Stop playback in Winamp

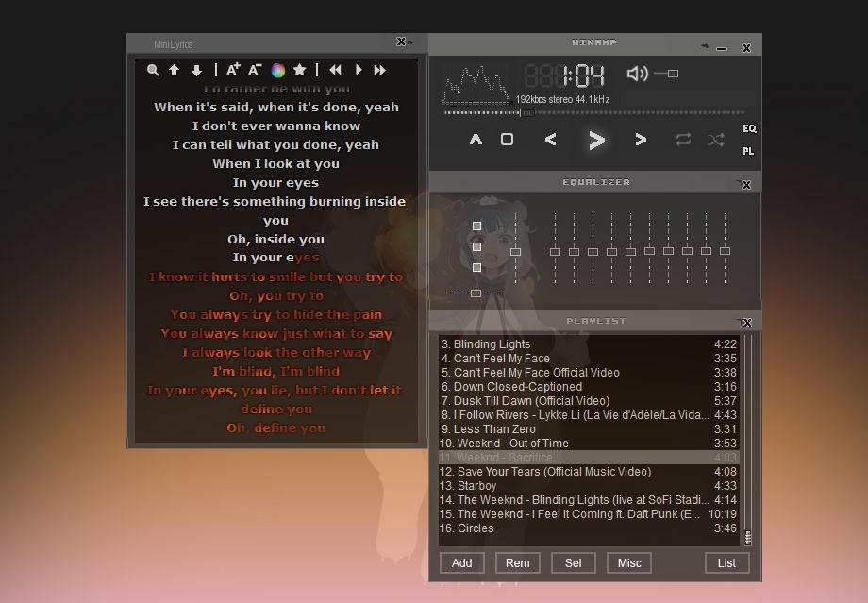(x=507, y=140)
